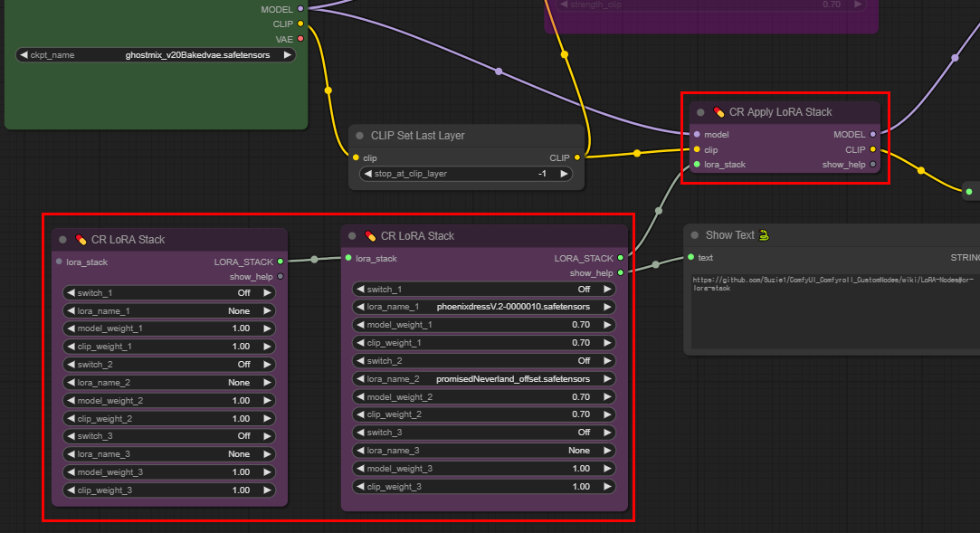The width and height of the screenshot is (980, 533).
Task: Click clip_weight_2 value on left LoRA Stack
Action: pyautogui.click(x=242, y=419)
